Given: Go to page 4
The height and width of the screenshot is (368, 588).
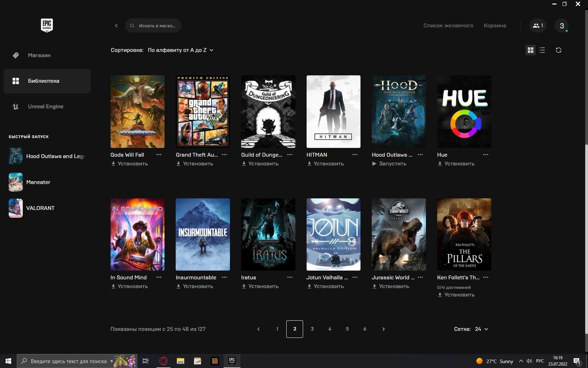Looking at the screenshot, I should (x=330, y=329).
